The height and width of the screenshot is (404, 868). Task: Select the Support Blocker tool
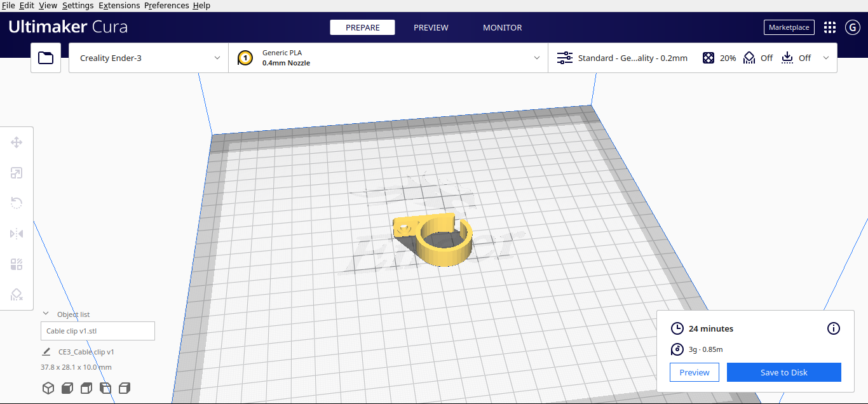point(17,295)
